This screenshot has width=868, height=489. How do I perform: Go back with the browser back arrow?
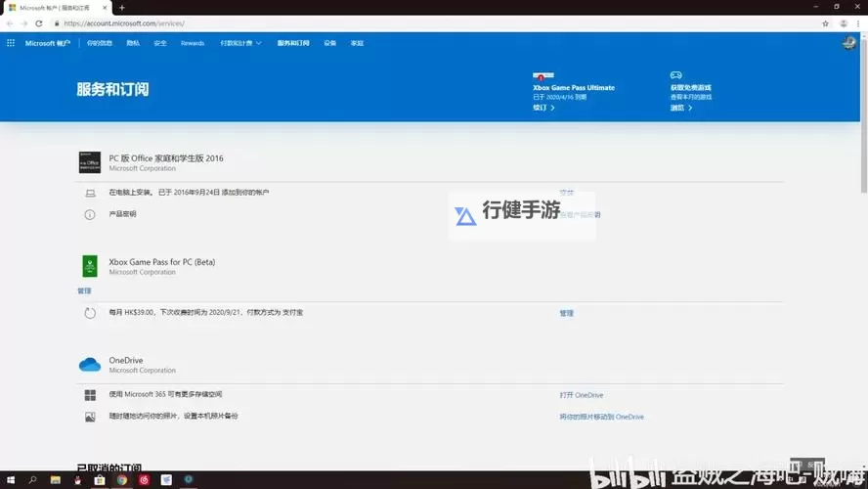coord(10,23)
